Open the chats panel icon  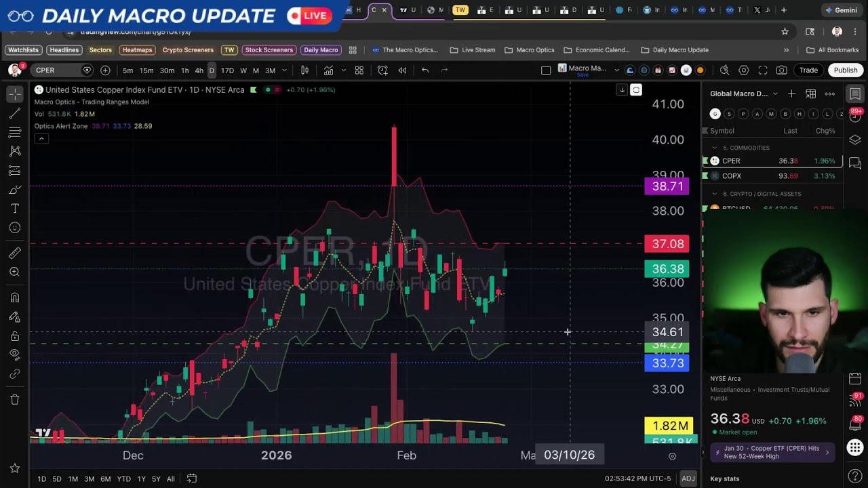[x=855, y=163]
